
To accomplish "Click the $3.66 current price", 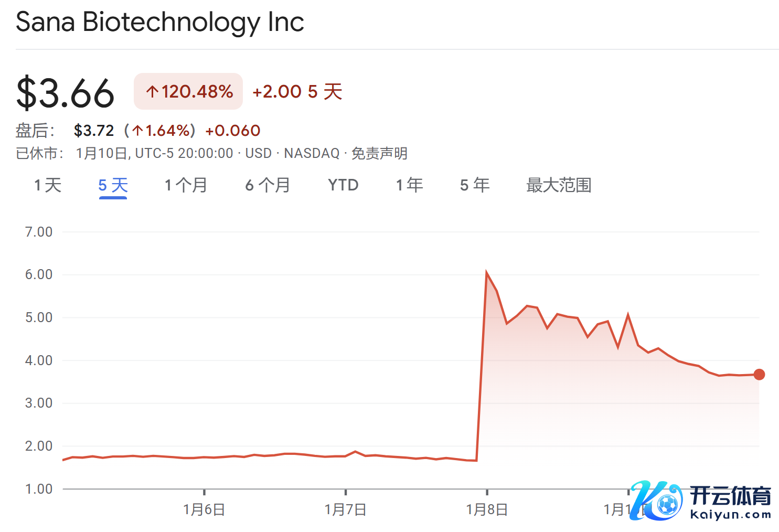I will 65,93.
